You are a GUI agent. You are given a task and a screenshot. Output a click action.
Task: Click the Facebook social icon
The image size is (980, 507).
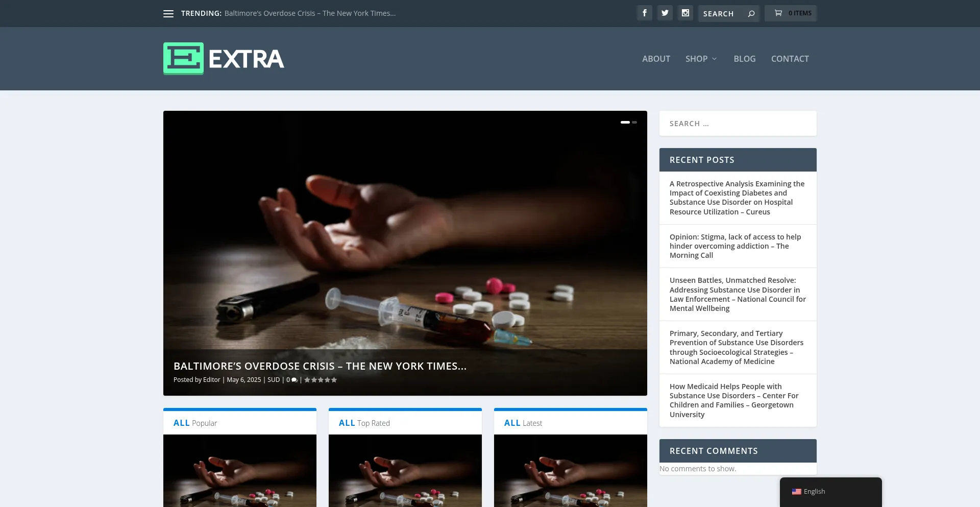645,13
